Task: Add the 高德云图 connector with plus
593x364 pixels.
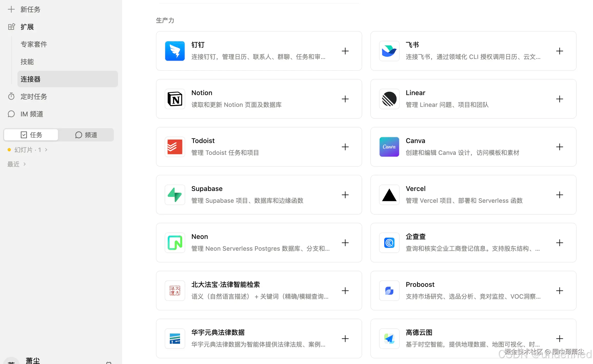Action: (x=560, y=339)
